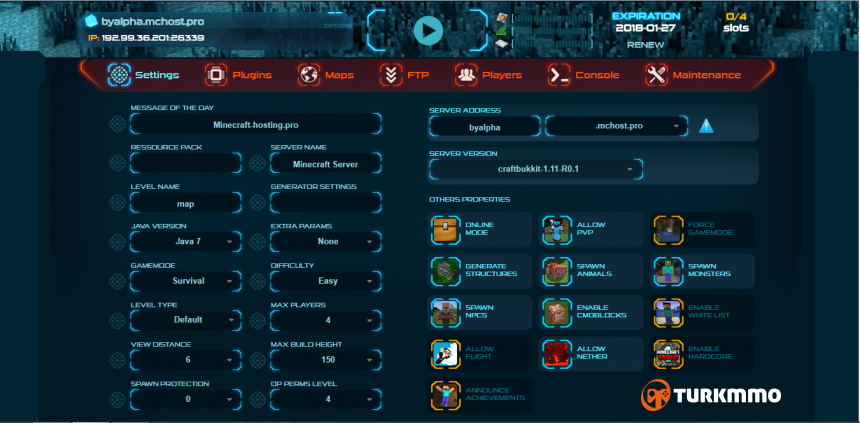Click the help circle beside OP Perms Level
This screenshot has height=423, width=860.
coord(258,399)
